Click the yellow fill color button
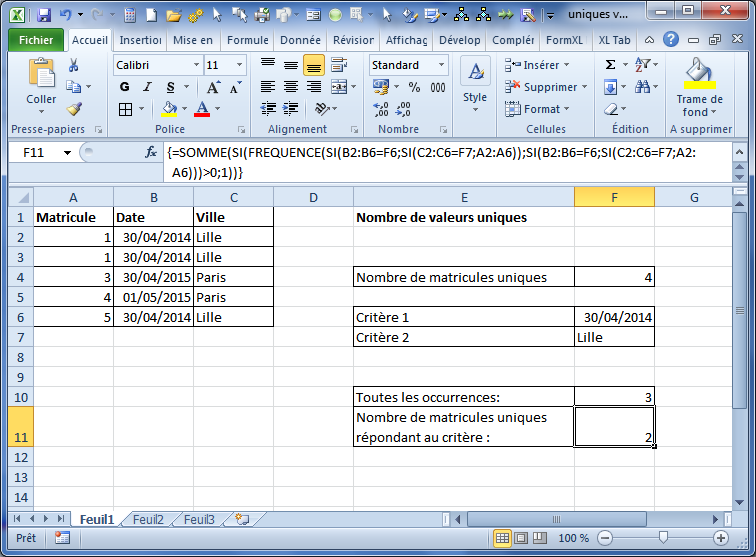The height and width of the screenshot is (557, 756). point(169,109)
